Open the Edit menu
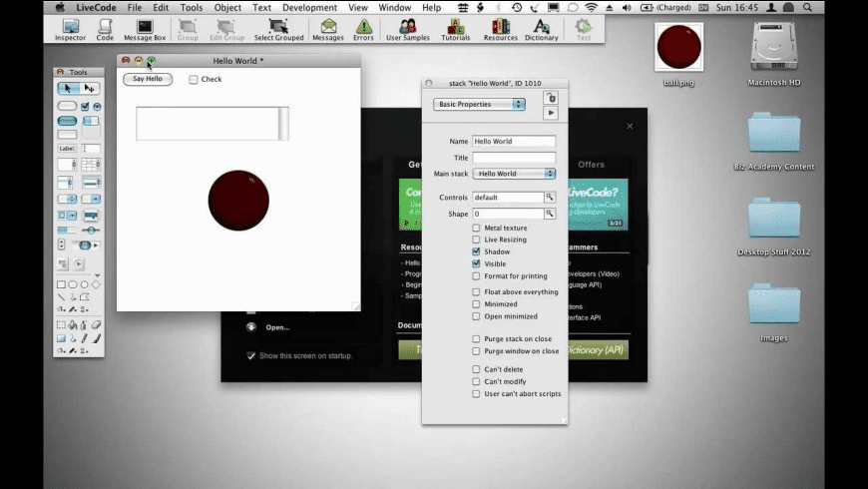The image size is (868, 489). tap(161, 7)
